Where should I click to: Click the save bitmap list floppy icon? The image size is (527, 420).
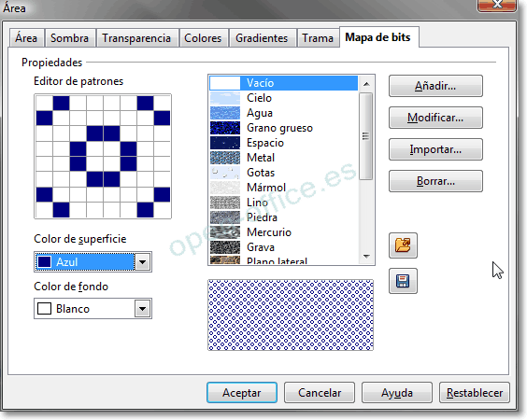click(x=403, y=281)
